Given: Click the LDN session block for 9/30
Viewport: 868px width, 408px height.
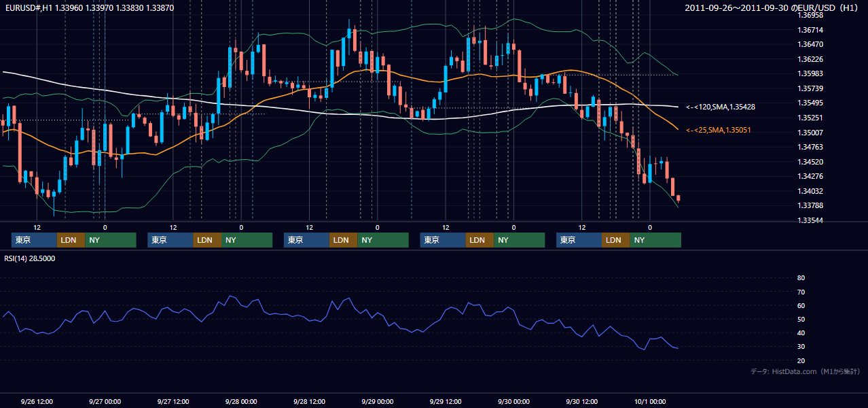Looking at the screenshot, I should point(615,240).
